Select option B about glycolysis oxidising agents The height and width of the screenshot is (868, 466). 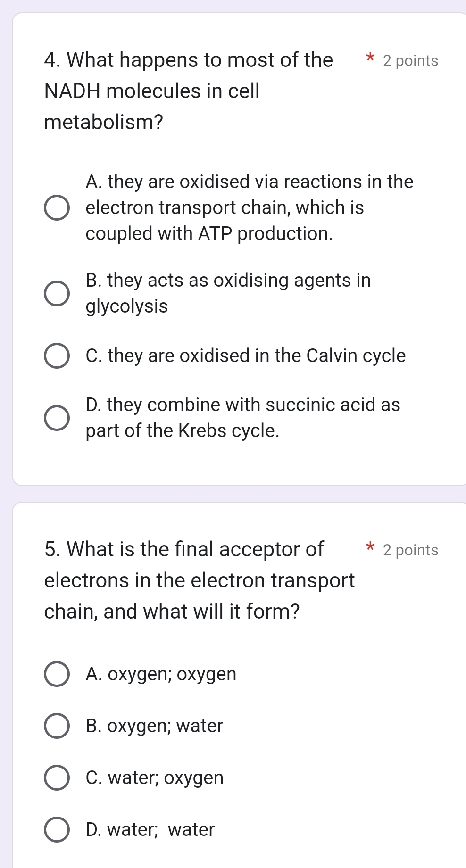(56, 293)
